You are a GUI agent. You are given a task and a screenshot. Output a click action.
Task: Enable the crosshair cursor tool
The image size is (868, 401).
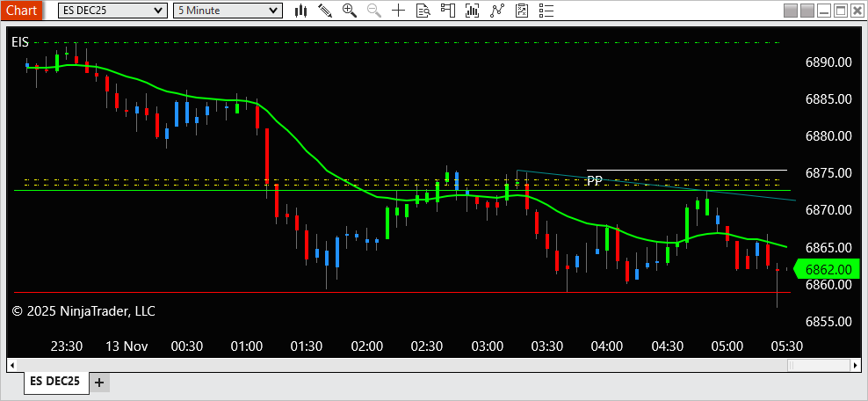(398, 10)
